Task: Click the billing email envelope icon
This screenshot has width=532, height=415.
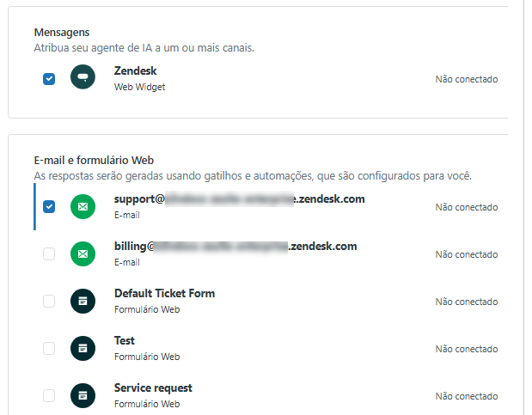Action: [83, 254]
